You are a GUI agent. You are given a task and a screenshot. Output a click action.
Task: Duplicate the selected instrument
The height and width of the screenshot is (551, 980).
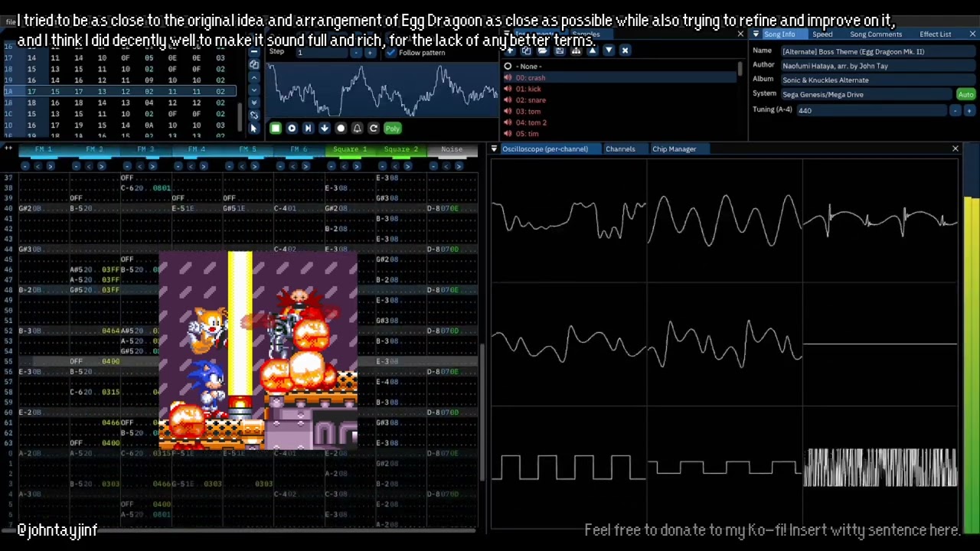point(526,50)
